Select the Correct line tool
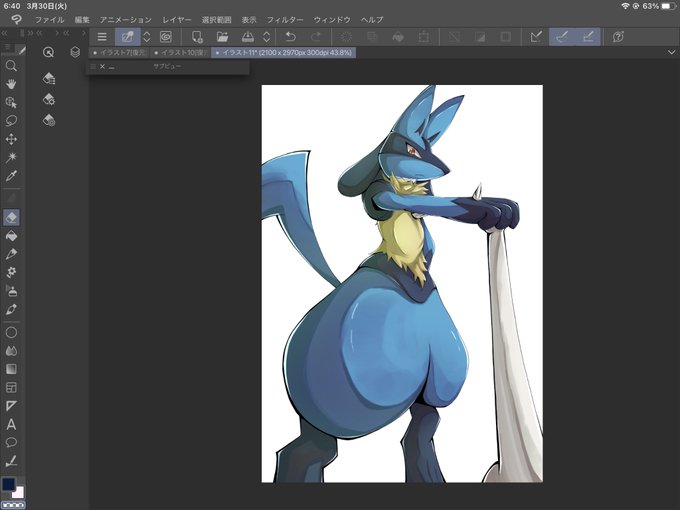Image resolution: width=680 pixels, height=510 pixels. [11, 461]
